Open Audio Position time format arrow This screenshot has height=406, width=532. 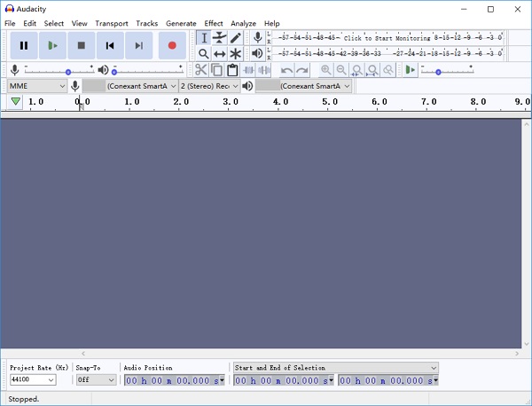pyautogui.click(x=222, y=380)
